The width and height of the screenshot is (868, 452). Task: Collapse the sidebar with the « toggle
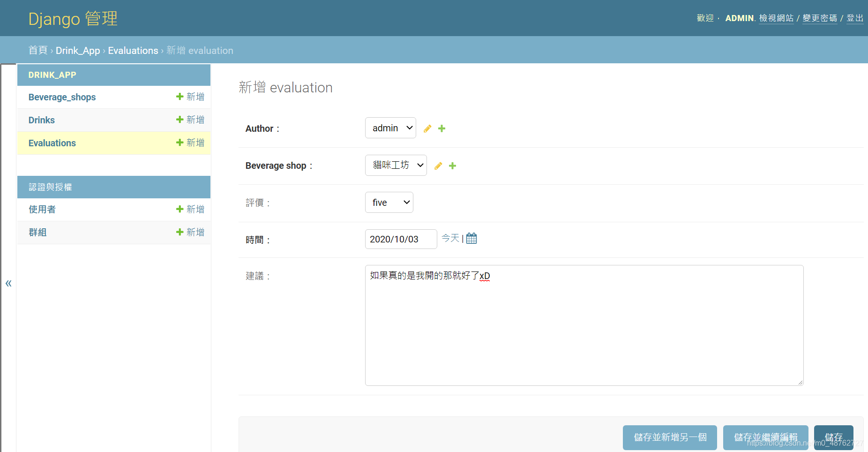click(x=8, y=283)
